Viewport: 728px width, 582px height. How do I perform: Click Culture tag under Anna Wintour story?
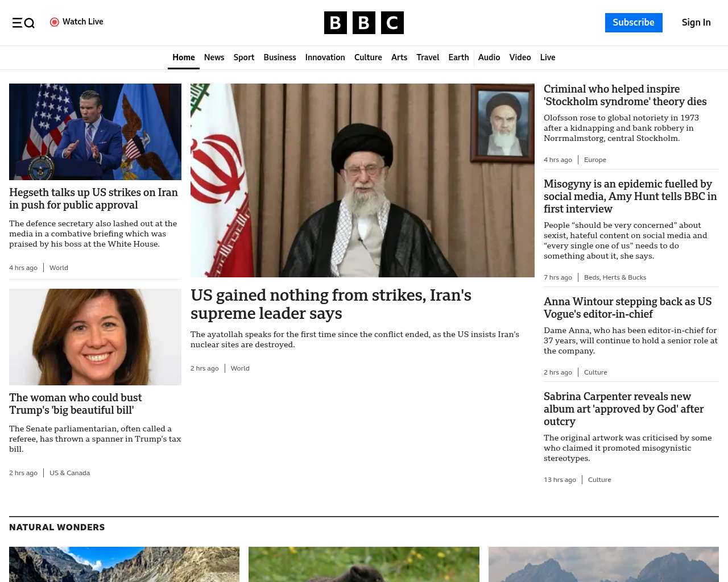click(595, 372)
